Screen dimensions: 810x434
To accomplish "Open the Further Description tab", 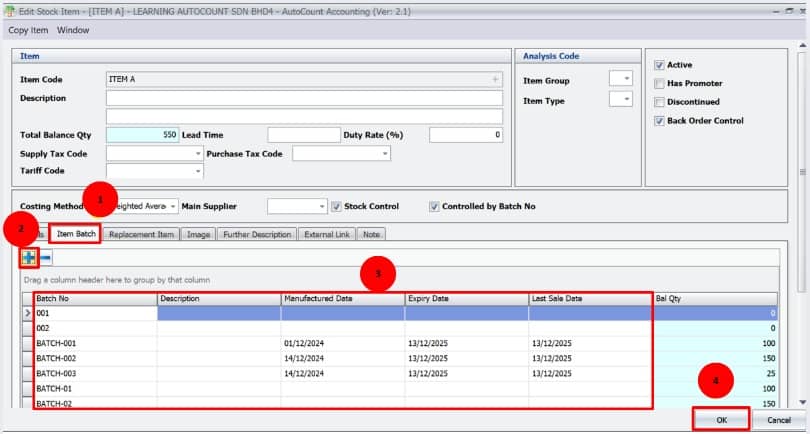I will [256, 234].
